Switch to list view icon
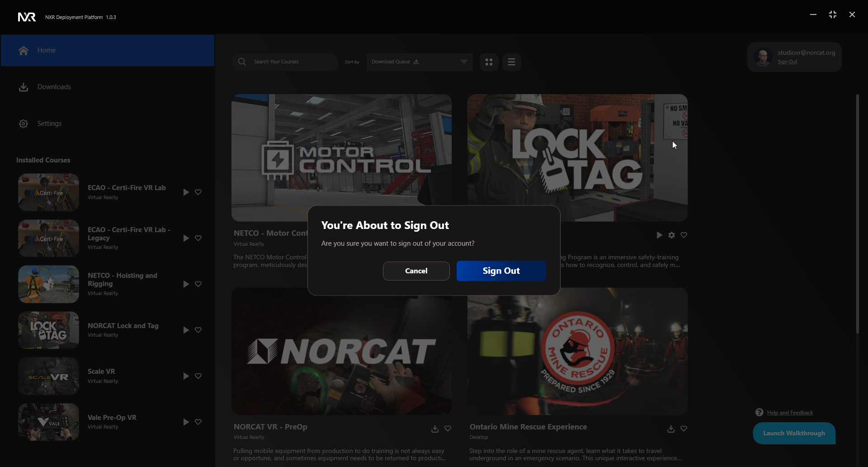 (x=511, y=62)
